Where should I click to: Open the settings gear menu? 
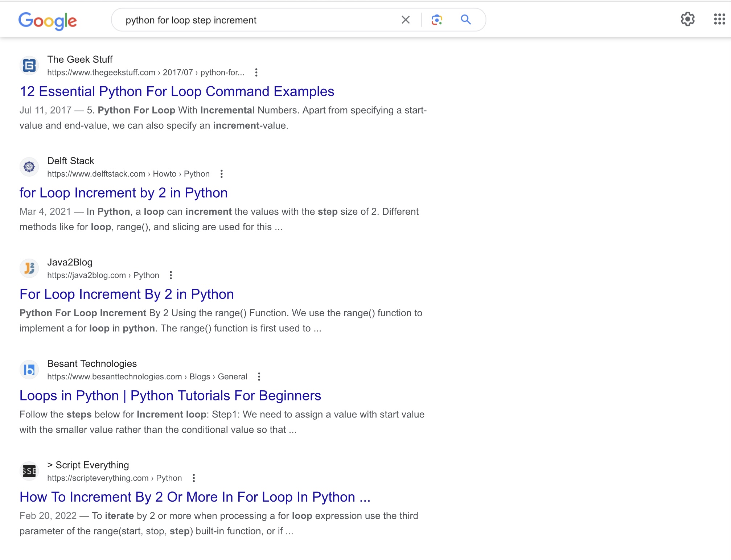coord(687,19)
